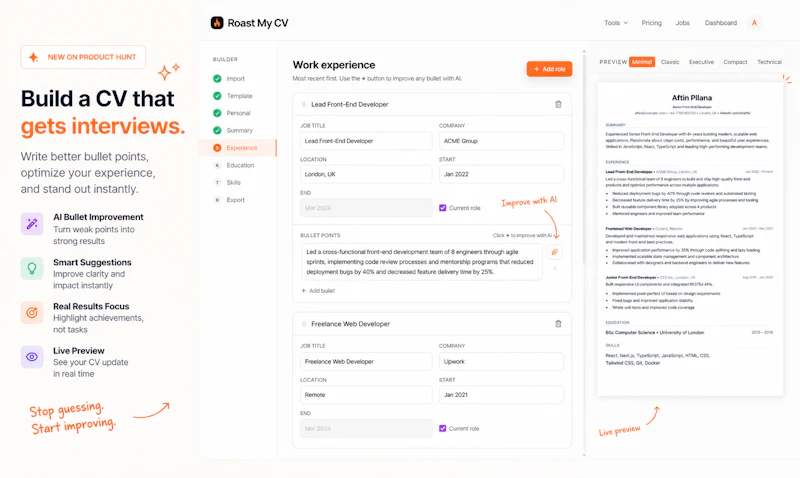This screenshot has height=478, width=800.
Task: Open the Pricing page
Action: (x=652, y=23)
